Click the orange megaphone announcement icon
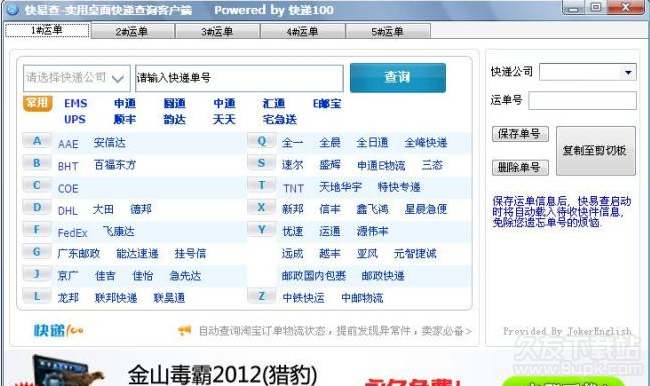The width and height of the screenshot is (650, 386). coord(184,330)
